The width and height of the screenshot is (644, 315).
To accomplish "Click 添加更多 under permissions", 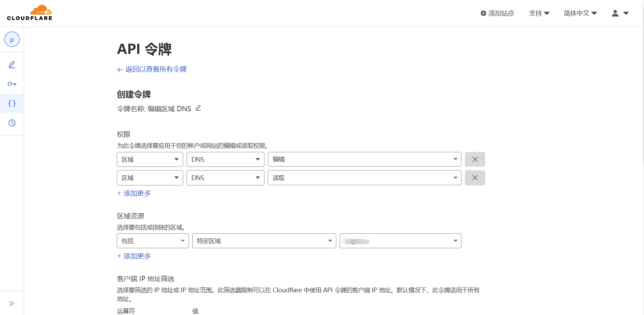I will (x=134, y=193).
